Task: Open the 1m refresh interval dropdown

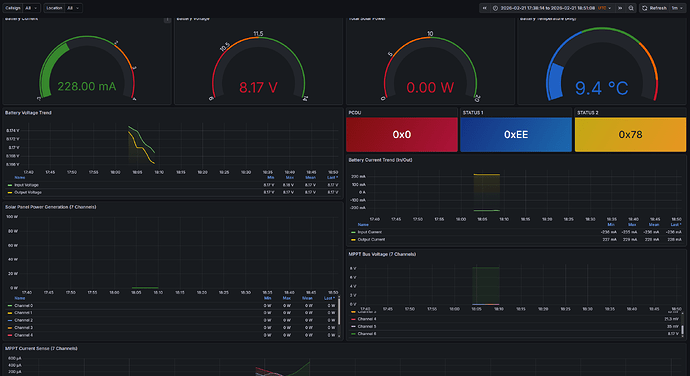Action: click(677, 8)
